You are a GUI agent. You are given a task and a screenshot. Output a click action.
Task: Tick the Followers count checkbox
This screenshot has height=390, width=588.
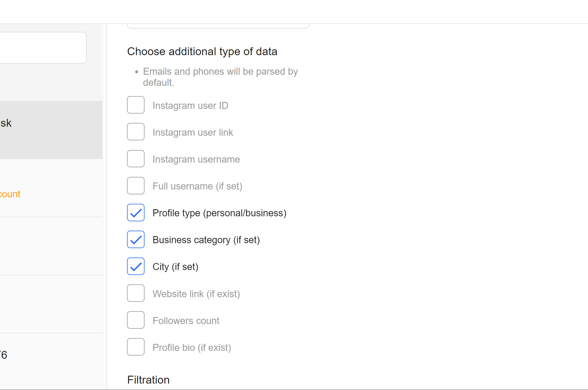136,320
